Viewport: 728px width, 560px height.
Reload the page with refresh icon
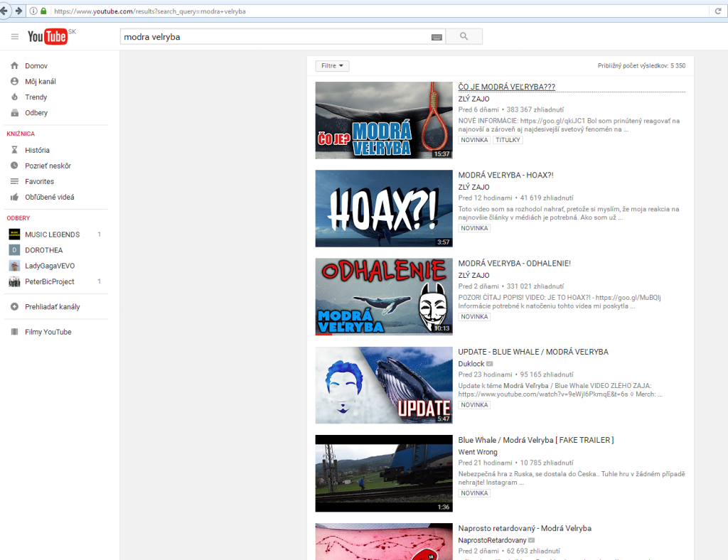tap(718, 11)
